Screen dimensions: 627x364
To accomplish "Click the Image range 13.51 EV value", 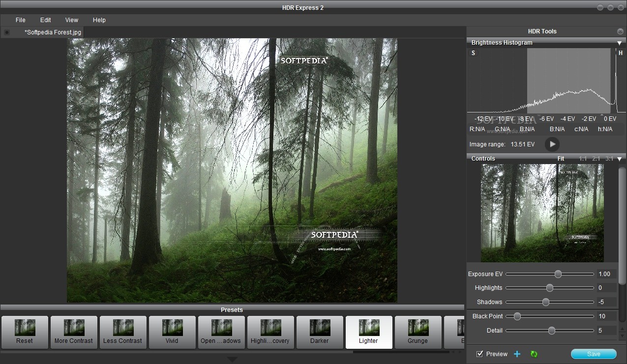I will (522, 144).
